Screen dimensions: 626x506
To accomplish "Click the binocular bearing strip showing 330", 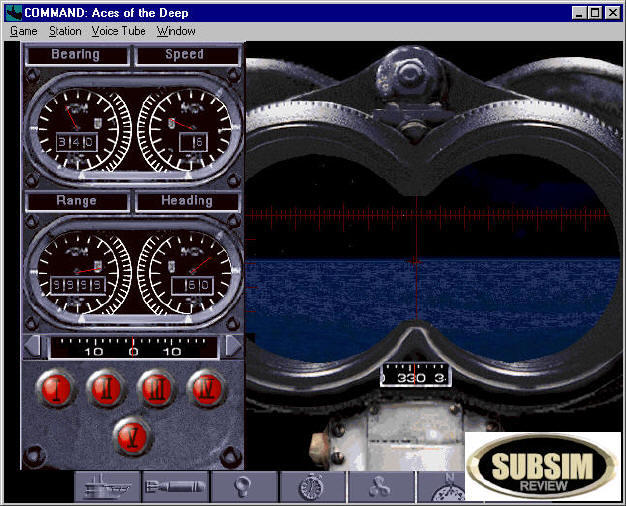I will click(x=416, y=374).
